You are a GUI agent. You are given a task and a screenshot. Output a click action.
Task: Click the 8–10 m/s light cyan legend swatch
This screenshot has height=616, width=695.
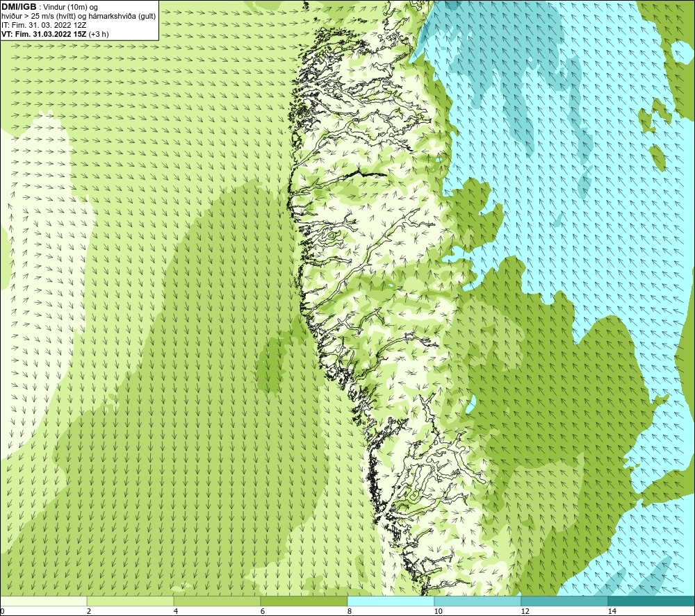coord(391,601)
